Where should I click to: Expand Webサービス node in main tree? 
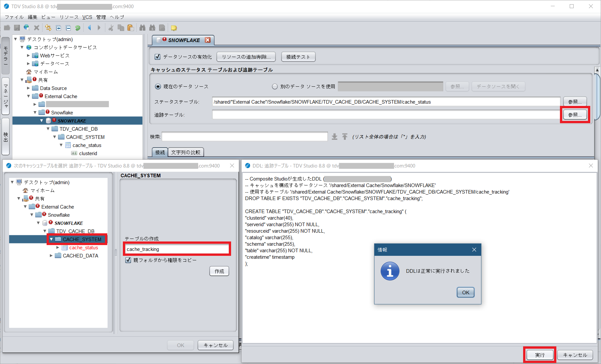(28, 55)
